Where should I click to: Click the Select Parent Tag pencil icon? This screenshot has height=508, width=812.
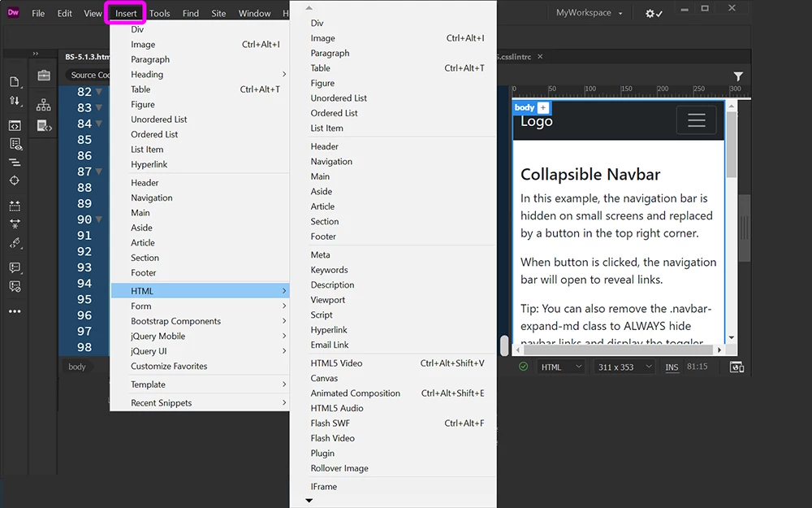coord(15,242)
